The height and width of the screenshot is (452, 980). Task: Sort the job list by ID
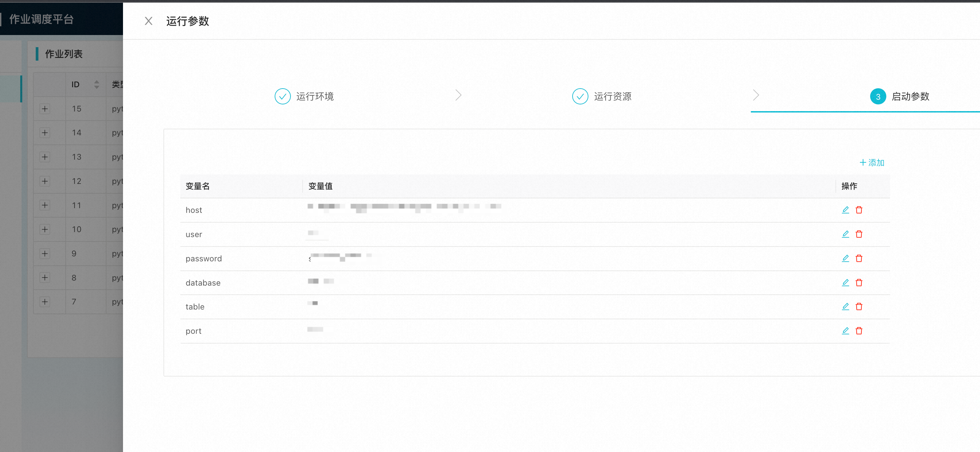(97, 85)
